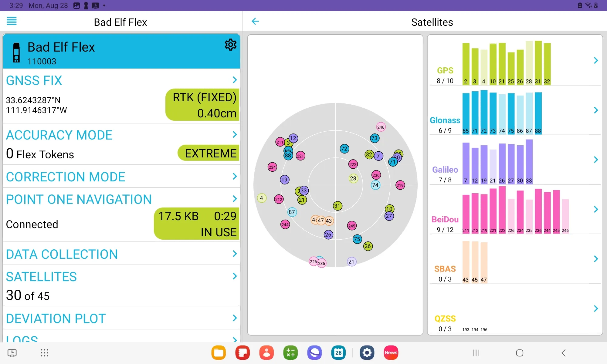Open QZSS constellation details chevron
Image resolution: width=607 pixels, height=364 pixels.
click(596, 308)
